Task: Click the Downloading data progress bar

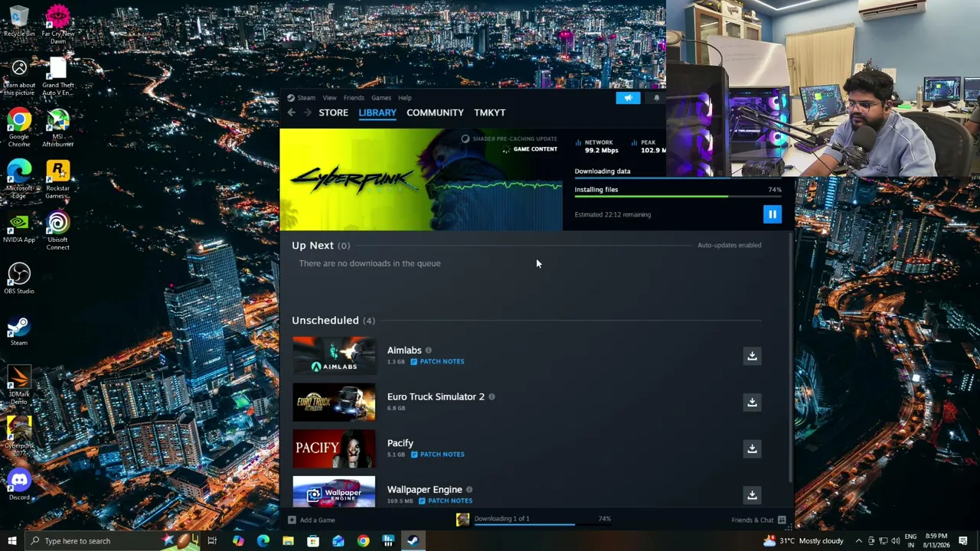Action: pyautogui.click(x=678, y=178)
